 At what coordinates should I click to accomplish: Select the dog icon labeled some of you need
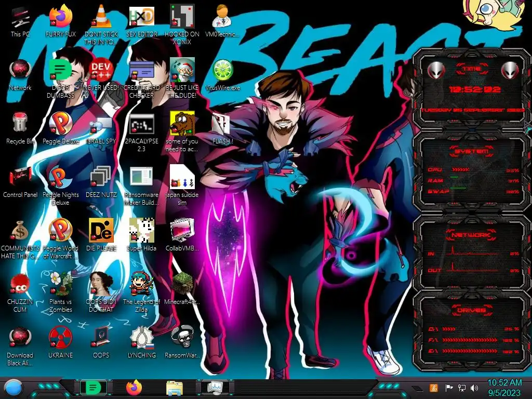[182, 132]
